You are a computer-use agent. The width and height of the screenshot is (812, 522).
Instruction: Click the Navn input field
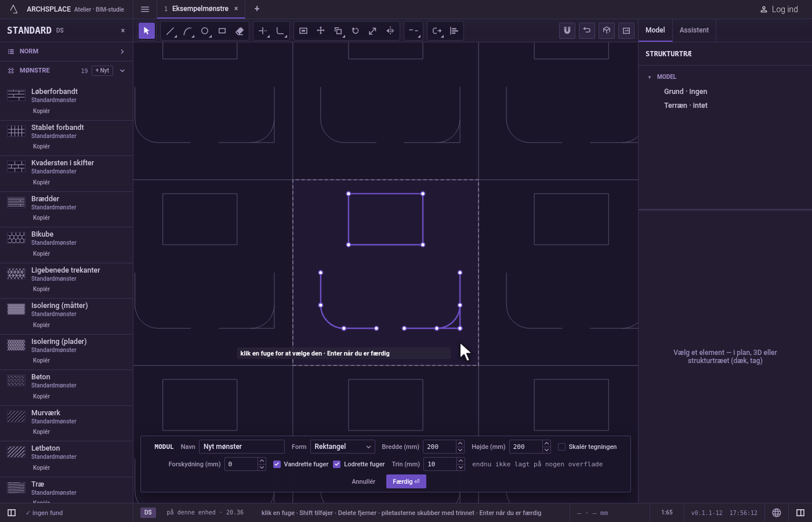pos(242,447)
